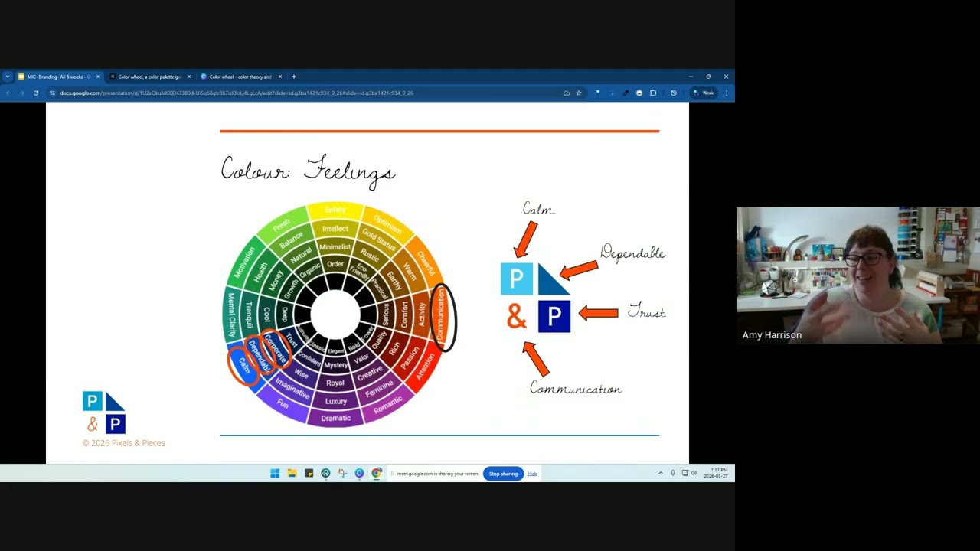Click the Colour: Feelings slide title
The height and width of the screenshot is (551, 980).
tap(308, 170)
